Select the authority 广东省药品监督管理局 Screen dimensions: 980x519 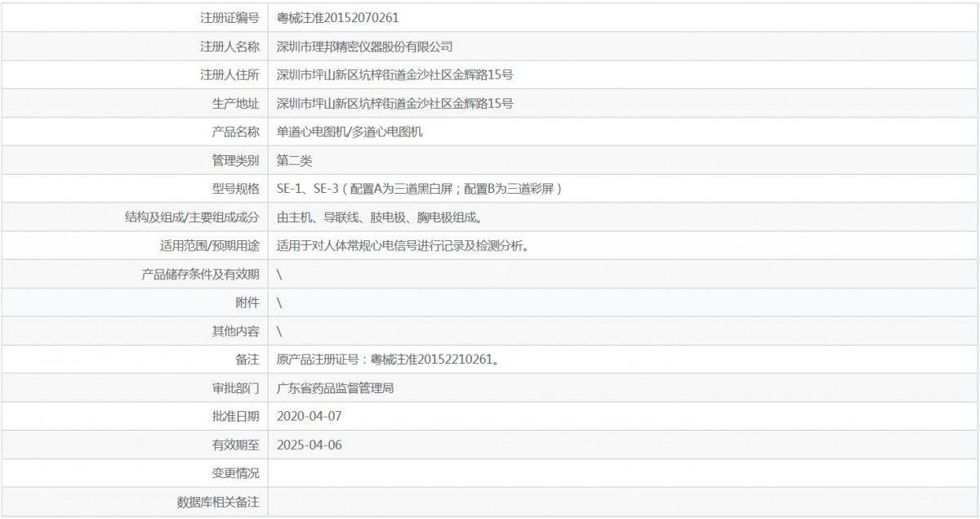coord(336,389)
